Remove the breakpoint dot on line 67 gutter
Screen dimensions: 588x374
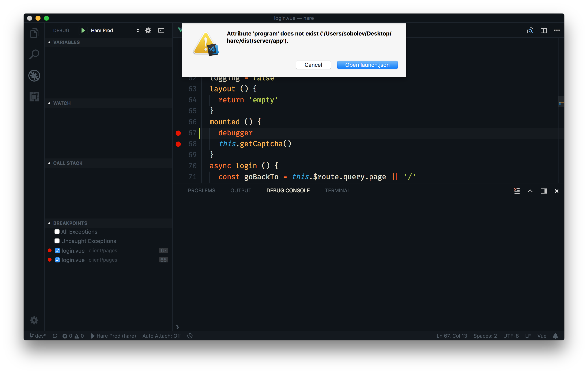click(x=178, y=133)
